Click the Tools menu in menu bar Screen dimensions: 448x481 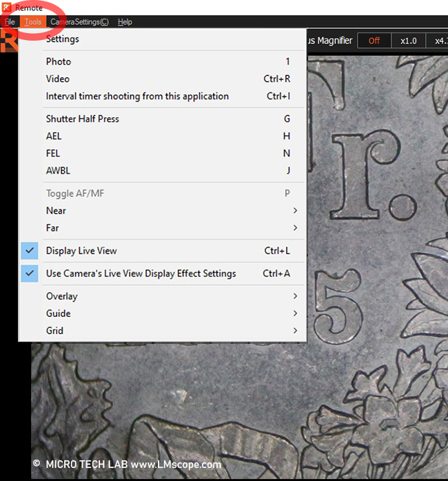tap(33, 22)
